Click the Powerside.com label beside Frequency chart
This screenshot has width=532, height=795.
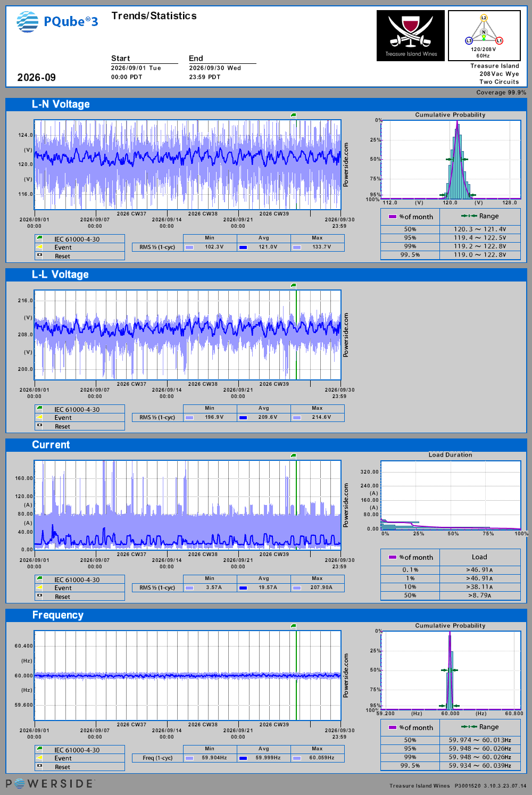pyautogui.click(x=346, y=675)
